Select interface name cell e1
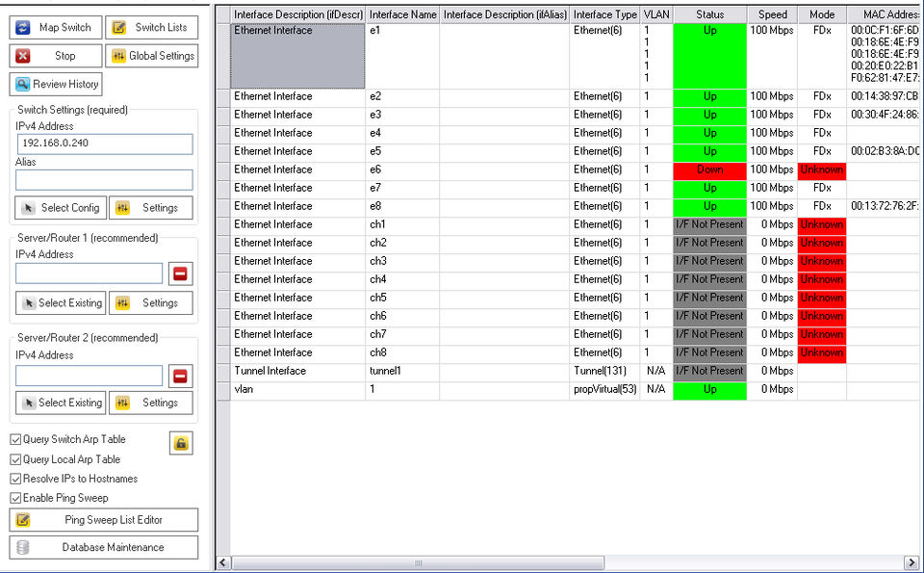 point(402,57)
